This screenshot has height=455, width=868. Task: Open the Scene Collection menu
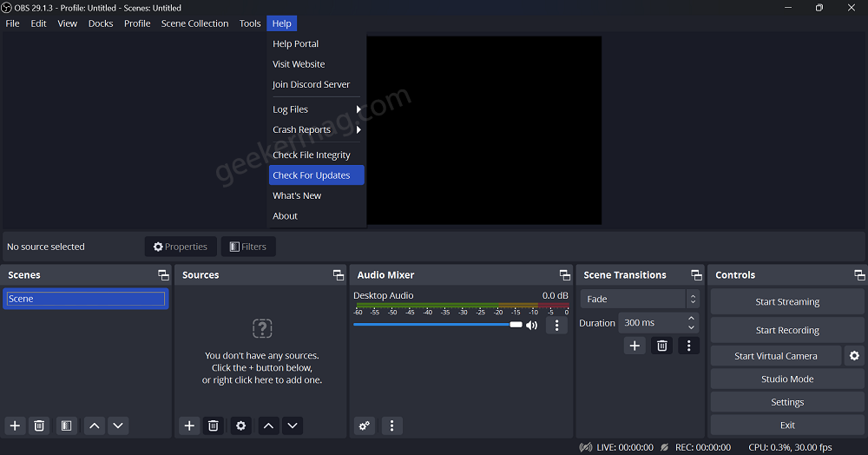[194, 23]
